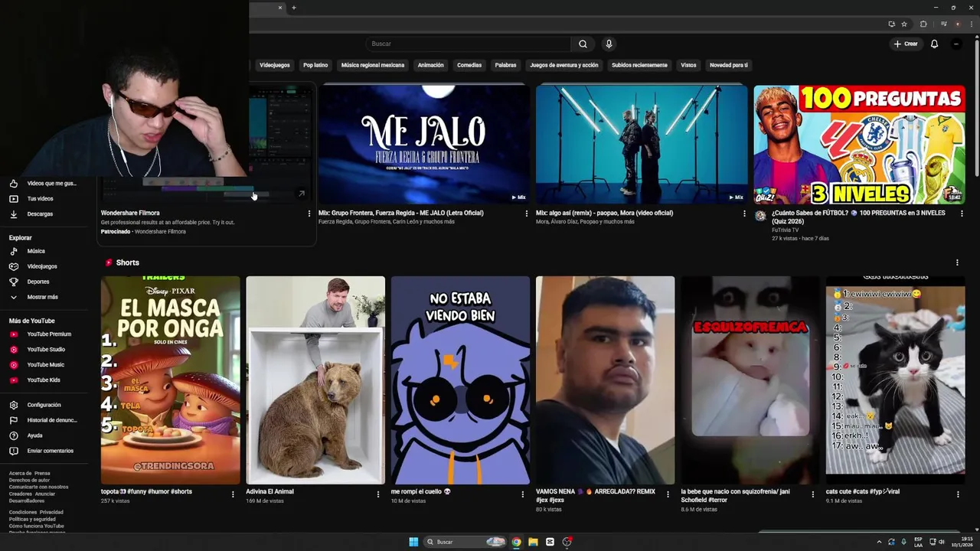Image resolution: width=980 pixels, height=551 pixels.
Task: Click the 'Tus videos' sidebar icon
Action: pos(14,199)
